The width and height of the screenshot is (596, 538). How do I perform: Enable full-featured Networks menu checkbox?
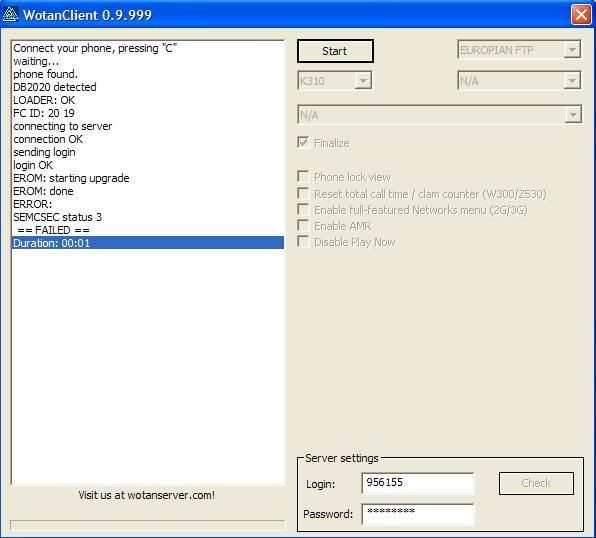coord(303,209)
